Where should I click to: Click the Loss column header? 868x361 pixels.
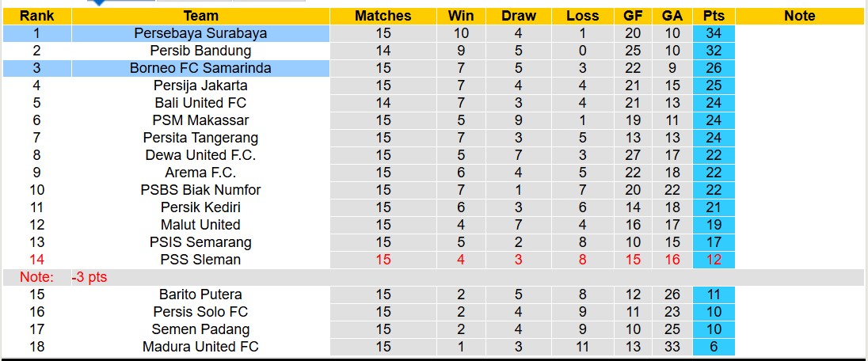pos(583,16)
